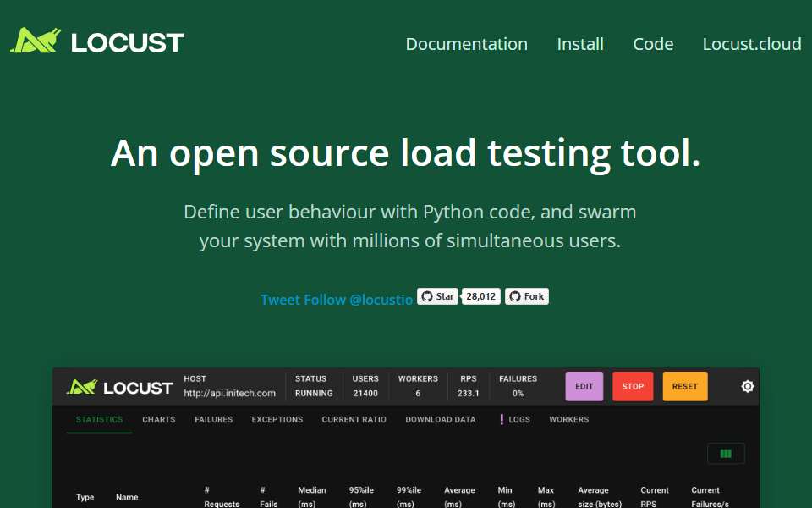Open the Workers tab
Screen dimensions: 812x508
pyautogui.click(x=568, y=419)
